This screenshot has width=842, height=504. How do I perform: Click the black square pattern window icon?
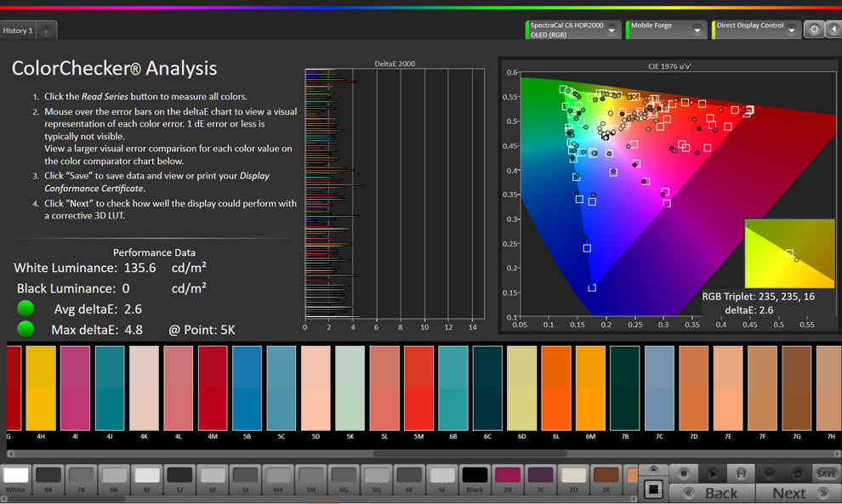[653, 490]
